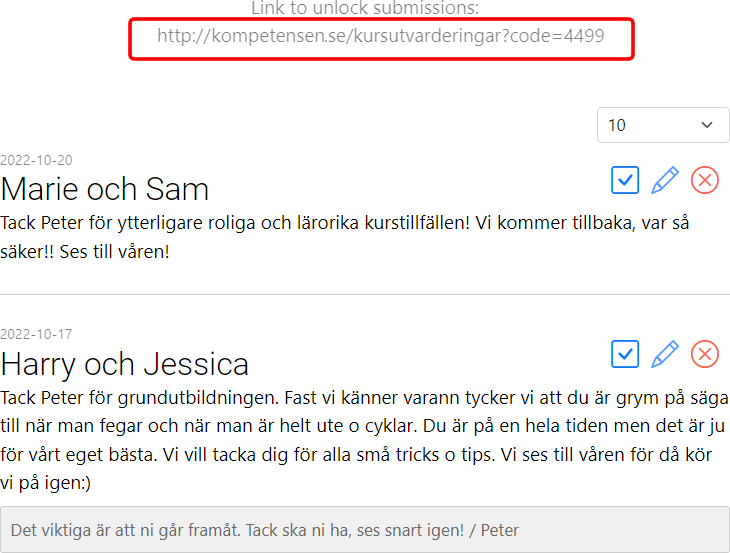Click the 'Link to unlock submissions' label

(365, 9)
